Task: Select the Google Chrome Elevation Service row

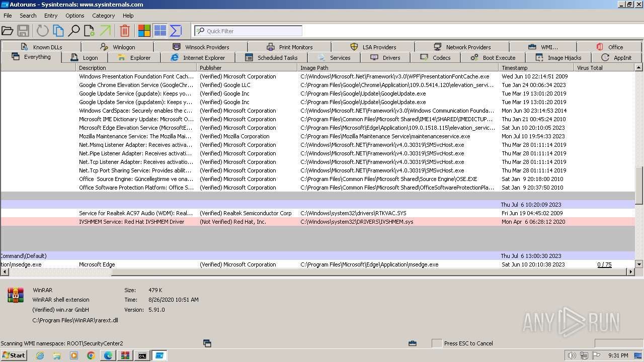Action: (317, 85)
